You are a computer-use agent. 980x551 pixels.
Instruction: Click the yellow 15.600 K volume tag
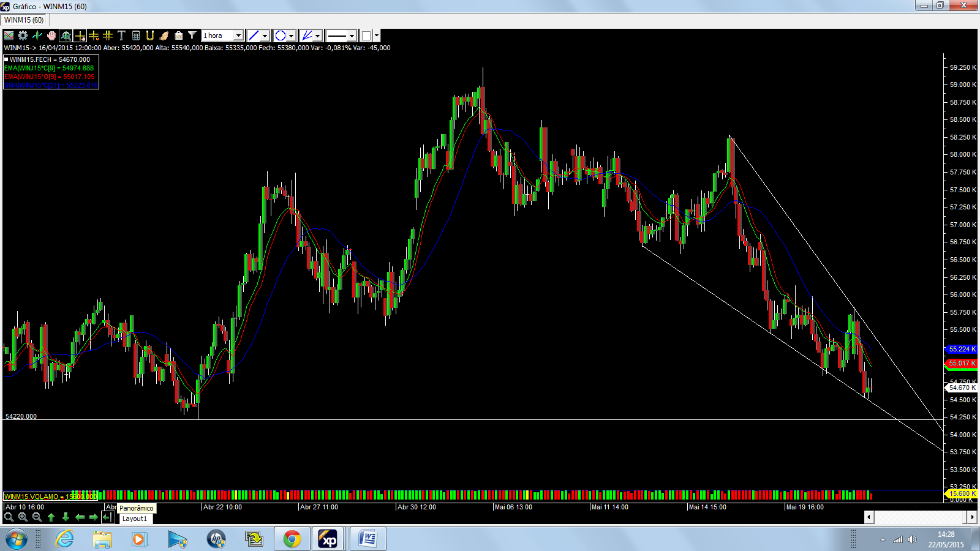tap(962, 493)
